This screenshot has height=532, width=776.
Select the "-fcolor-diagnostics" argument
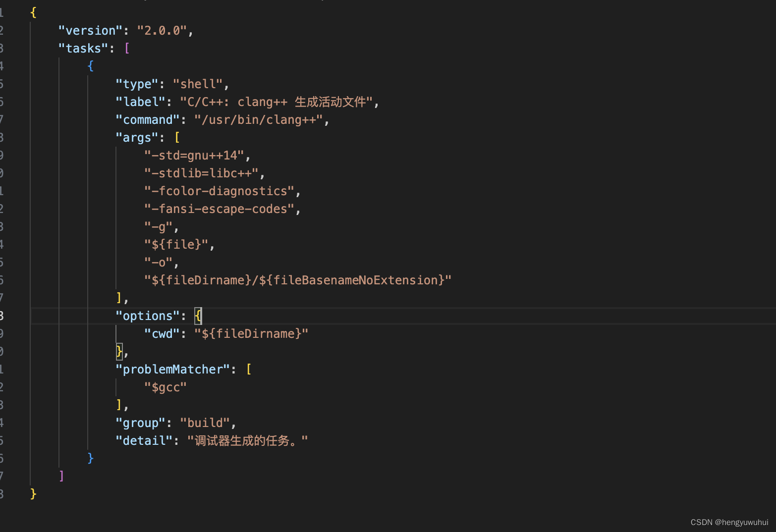[220, 191]
